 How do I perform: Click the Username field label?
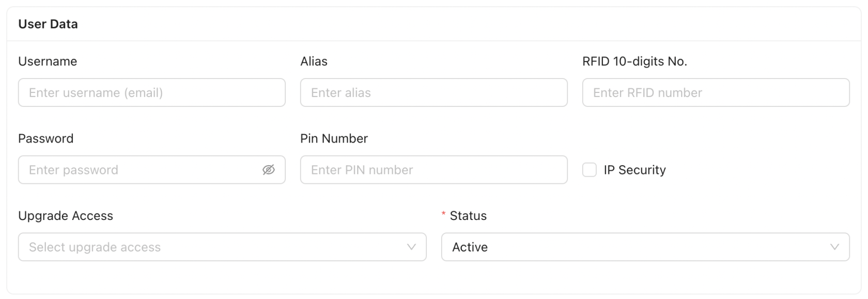pyautogui.click(x=48, y=61)
